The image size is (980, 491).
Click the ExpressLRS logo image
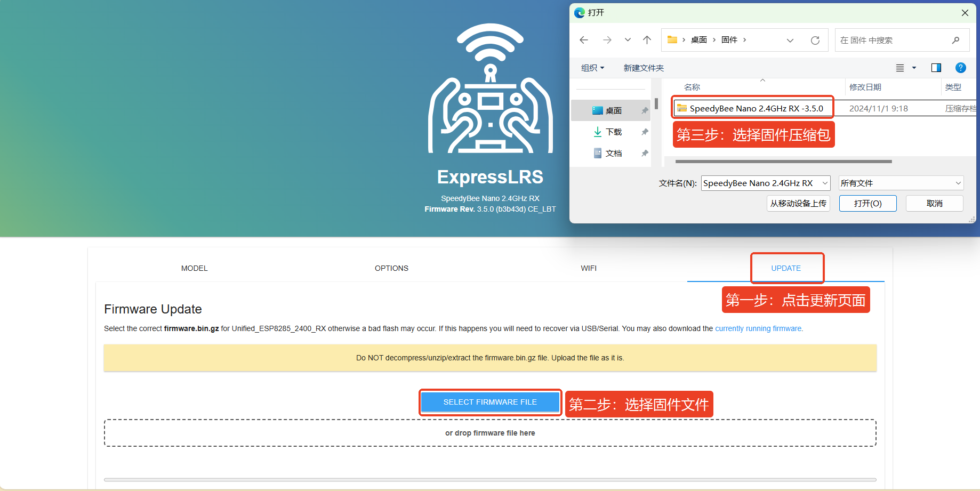click(491, 88)
